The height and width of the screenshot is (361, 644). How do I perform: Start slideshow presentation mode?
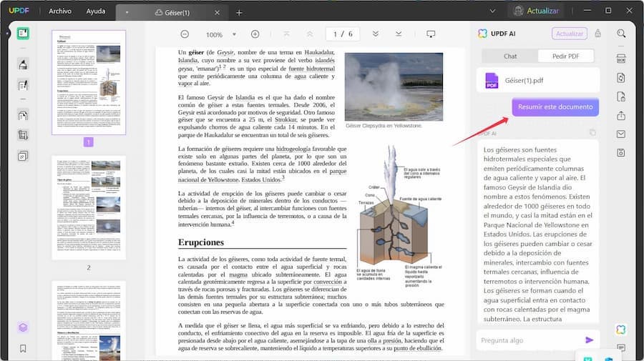point(431,34)
